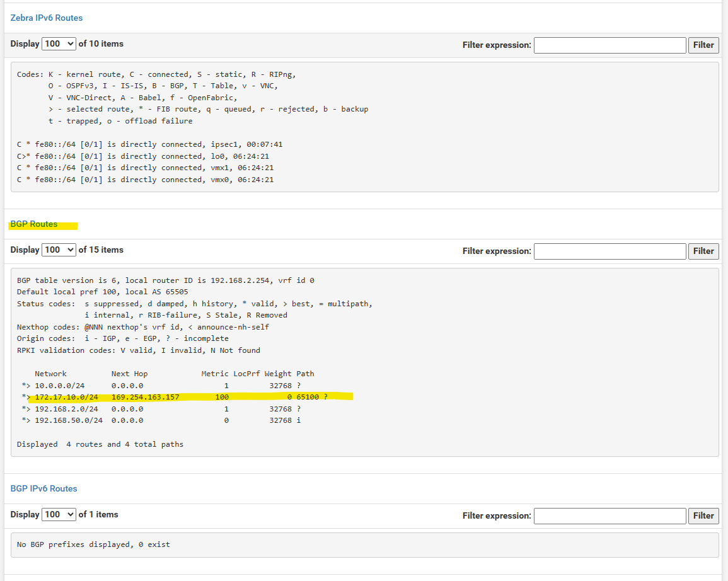This screenshot has height=581, width=728.
Task: Click 'Displayed 4 routes' summary line
Action: (x=100, y=444)
